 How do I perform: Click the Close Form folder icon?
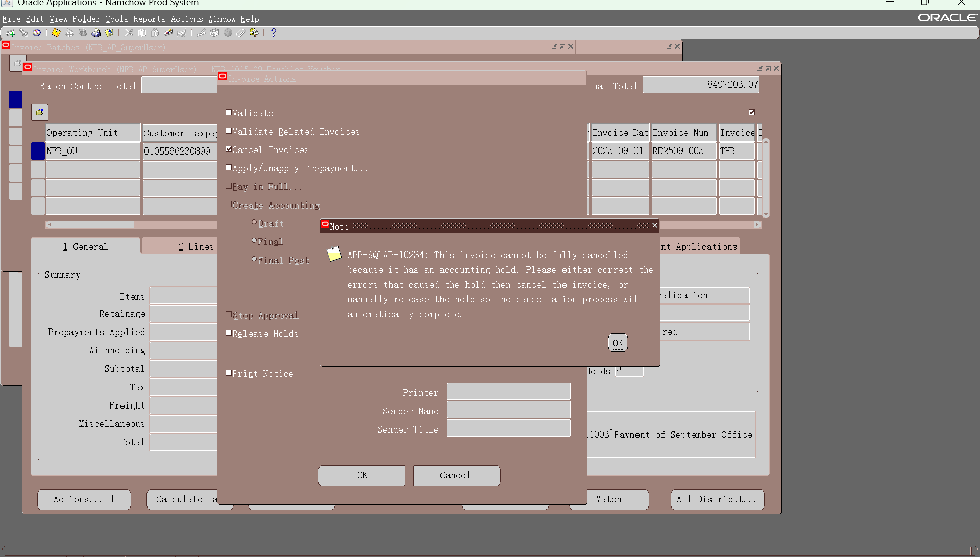109,33
